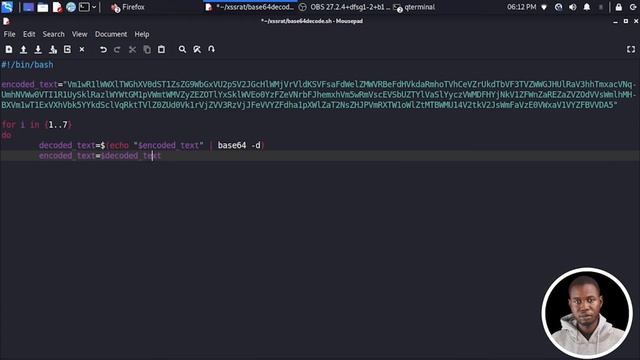
Task: Click 'encoded_text=$decoded_text' line
Action: 100,156
